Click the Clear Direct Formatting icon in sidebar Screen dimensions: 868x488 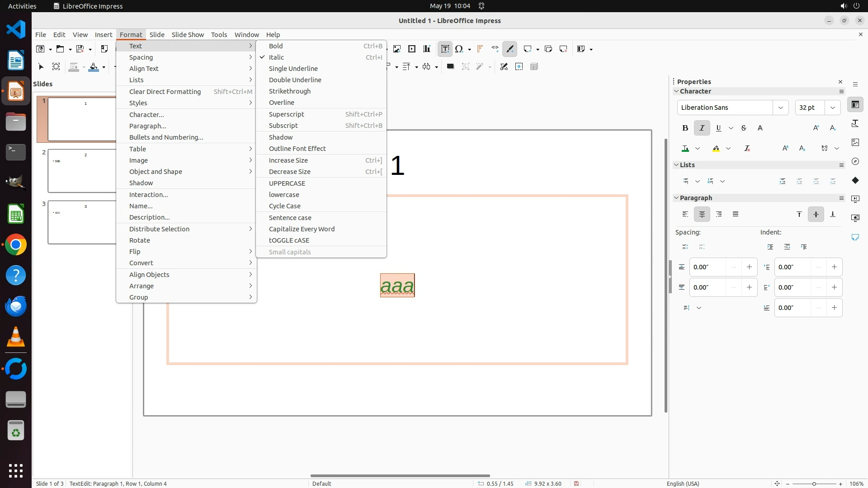click(x=747, y=148)
